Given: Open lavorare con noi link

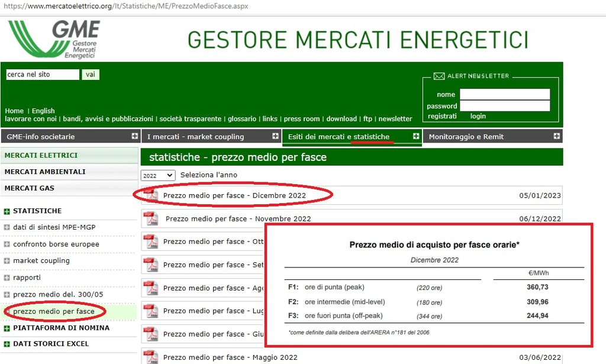Looking at the screenshot, I should [x=31, y=119].
